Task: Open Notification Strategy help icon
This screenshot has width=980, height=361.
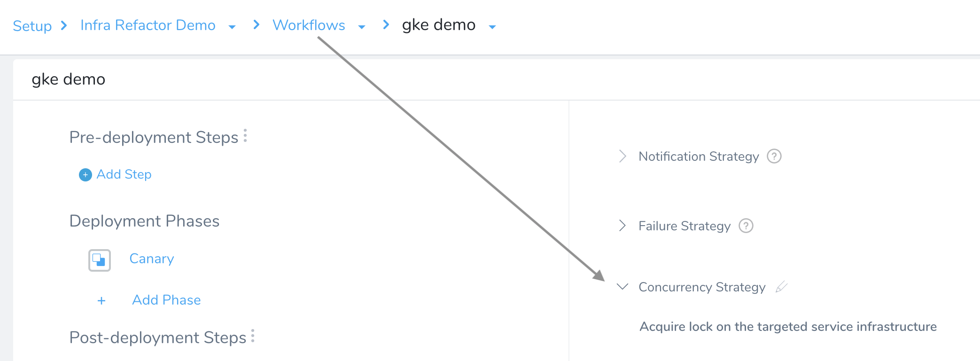Action: (x=774, y=156)
